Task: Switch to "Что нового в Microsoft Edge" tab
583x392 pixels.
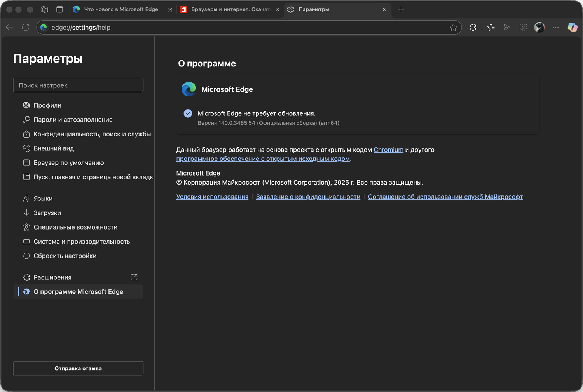Action: 120,9
